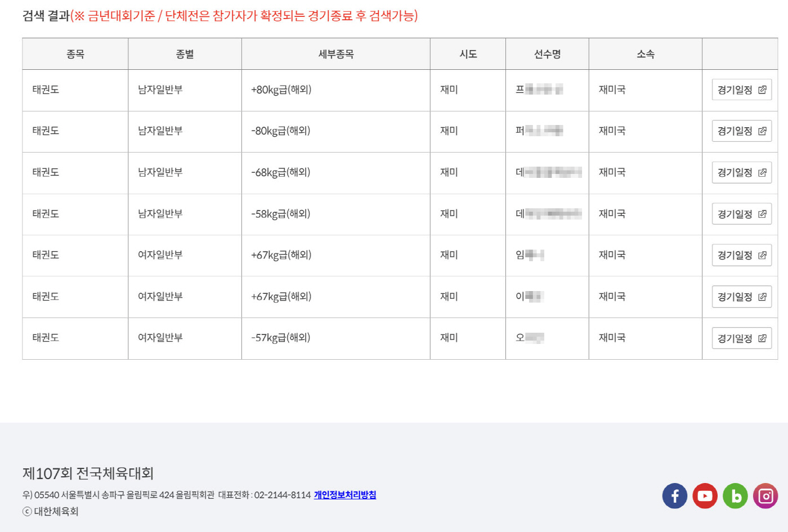
Task: Click the player name starting with 임
Action: click(530, 255)
